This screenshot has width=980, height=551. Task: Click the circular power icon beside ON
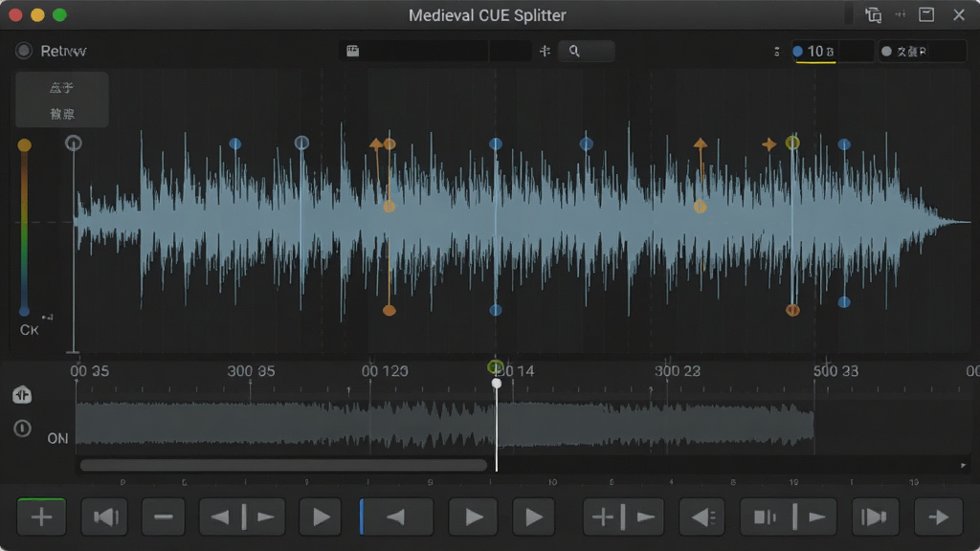[23, 429]
